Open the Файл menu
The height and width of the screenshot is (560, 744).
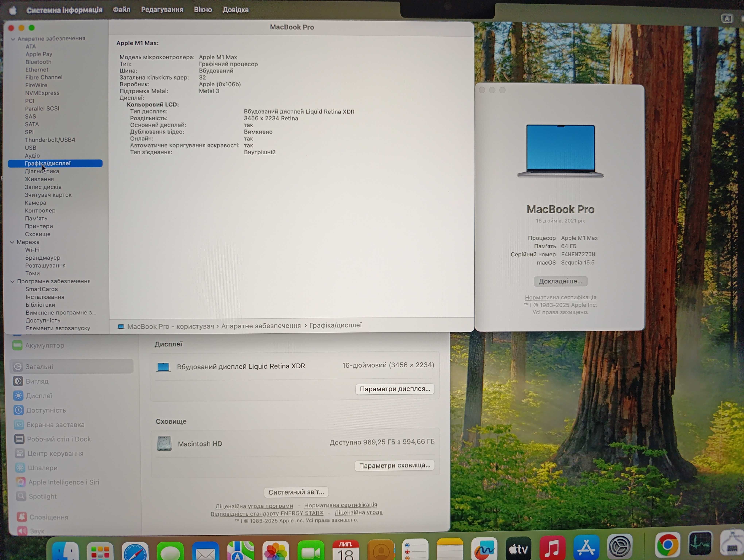[x=121, y=10]
